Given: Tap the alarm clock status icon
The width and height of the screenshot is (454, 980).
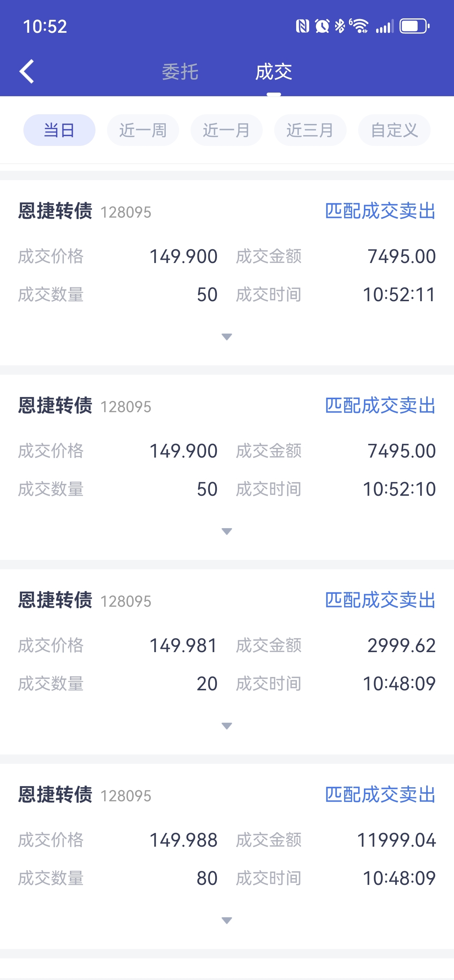Looking at the screenshot, I should (x=322, y=26).
